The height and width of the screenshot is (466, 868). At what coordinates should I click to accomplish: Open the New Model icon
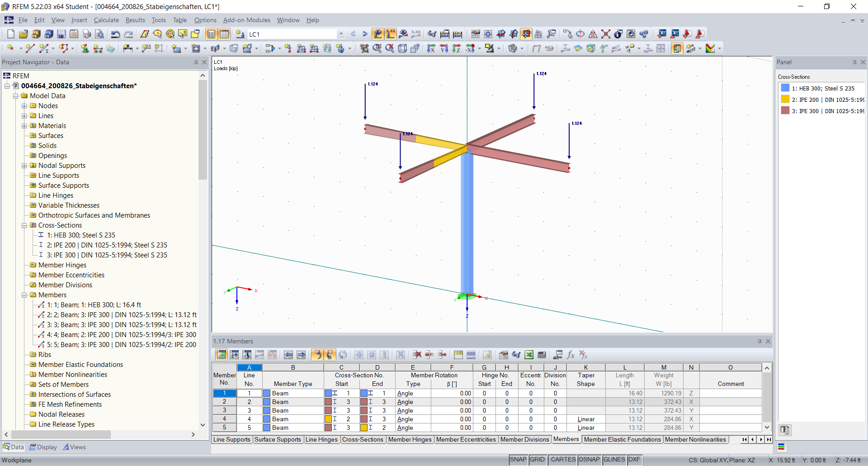(10, 34)
